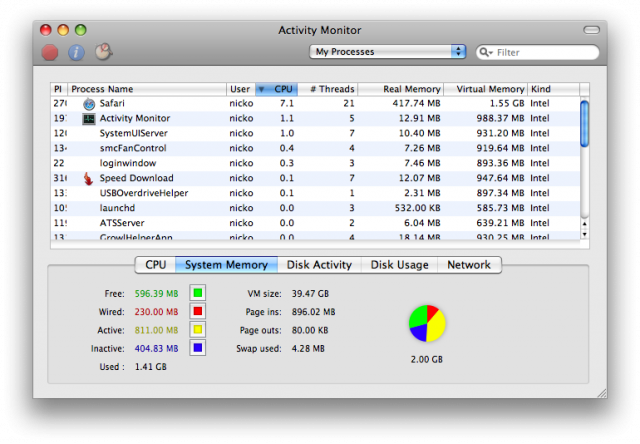Open the blue Inspect info icon
This screenshot has width=640, height=444.
coord(76,52)
